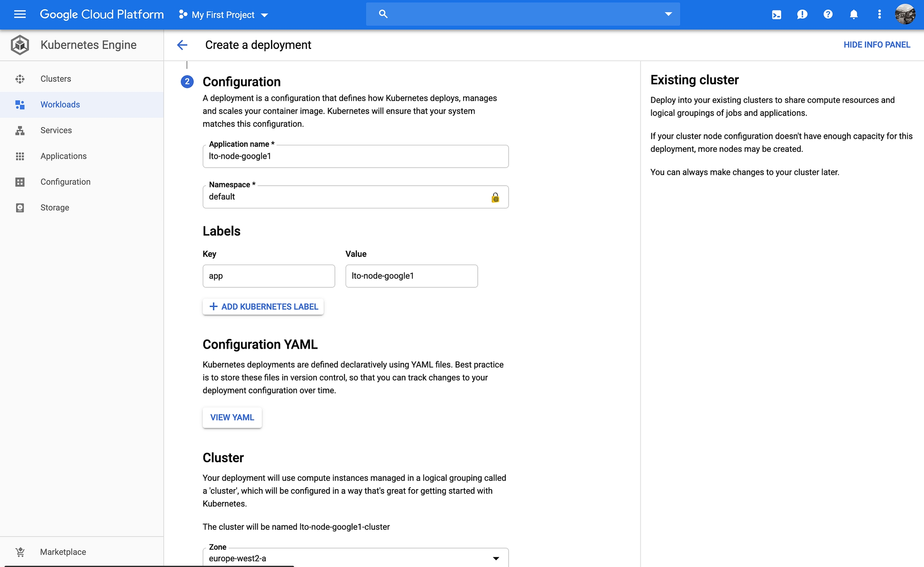Click the View YAML button

tap(232, 417)
